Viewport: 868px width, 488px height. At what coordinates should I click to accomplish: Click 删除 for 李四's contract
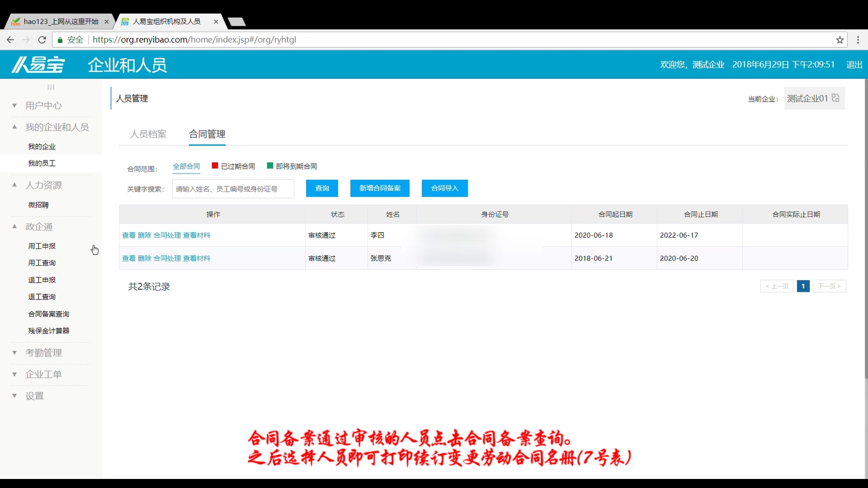(x=144, y=235)
